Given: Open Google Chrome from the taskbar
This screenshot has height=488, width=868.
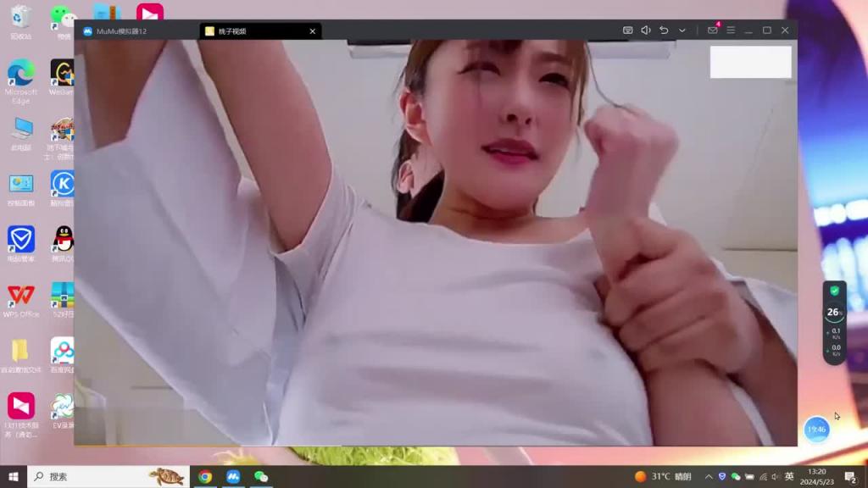Looking at the screenshot, I should pos(205,476).
